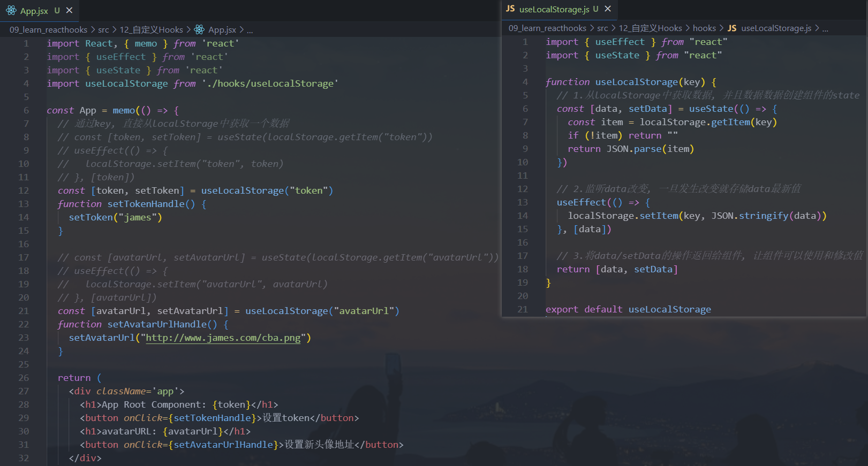Click 'setTokenHandle' function name on line 13

pyautogui.click(x=146, y=204)
